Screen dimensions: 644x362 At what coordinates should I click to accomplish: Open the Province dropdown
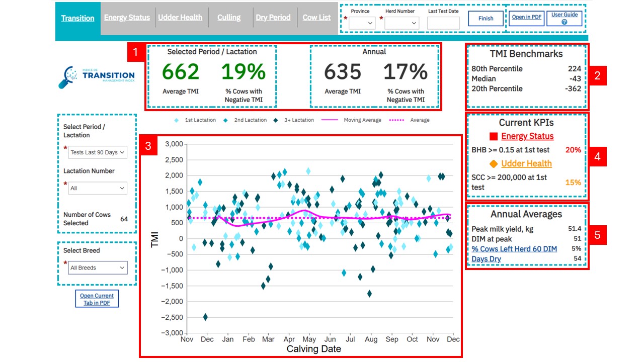pyautogui.click(x=362, y=23)
